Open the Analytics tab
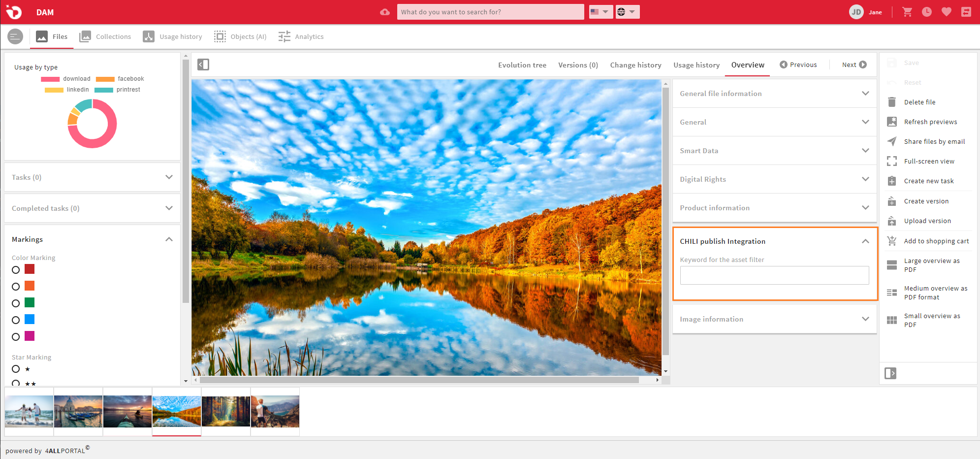Viewport: 980px width, 459px height. coord(301,36)
